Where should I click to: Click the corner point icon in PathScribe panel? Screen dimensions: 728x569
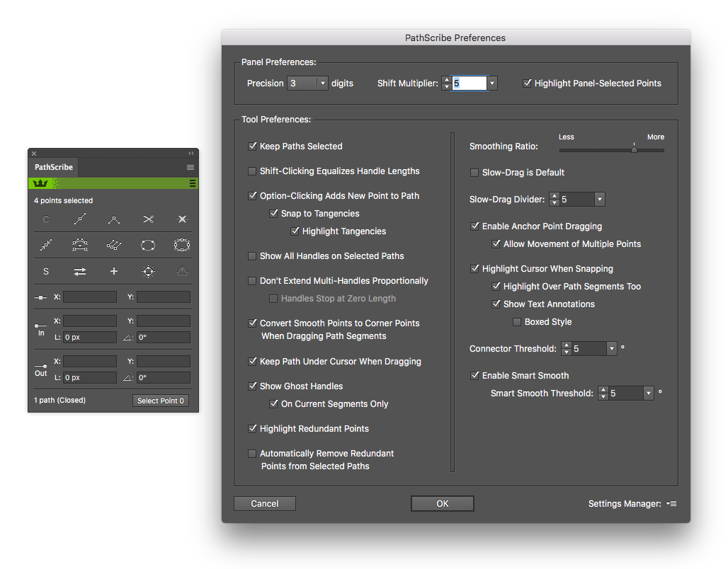pyautogui.click(x=114, y=219)
